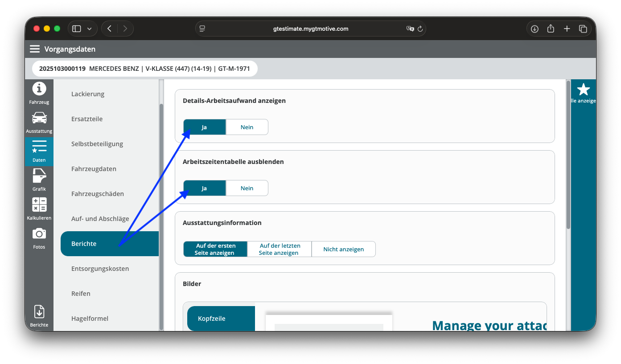
Task: Set Details-Arbeitsaufwand anzeigen to Ja
Action: [204, 127]
